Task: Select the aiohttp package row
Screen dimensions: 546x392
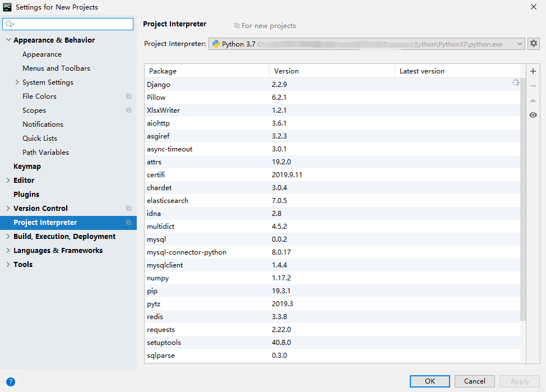Action: pyautogui.click(x=332, y=123)
